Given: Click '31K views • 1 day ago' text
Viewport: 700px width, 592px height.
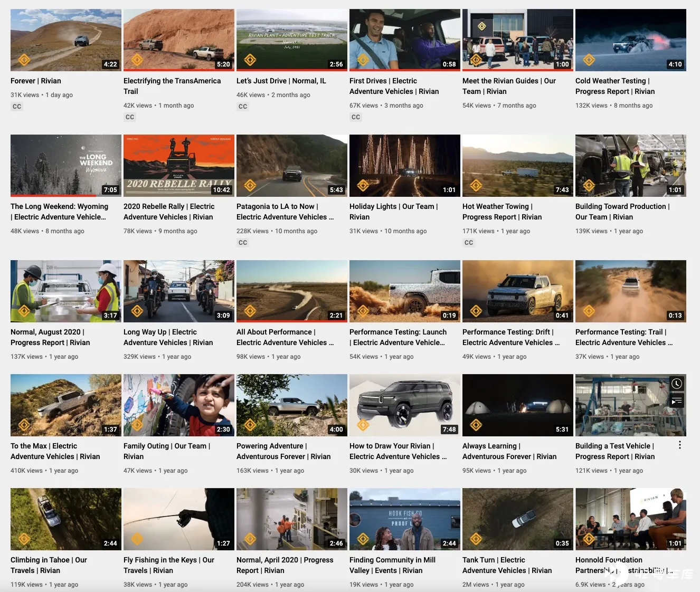Looking at the screenshot, I should tap(42, 95).
